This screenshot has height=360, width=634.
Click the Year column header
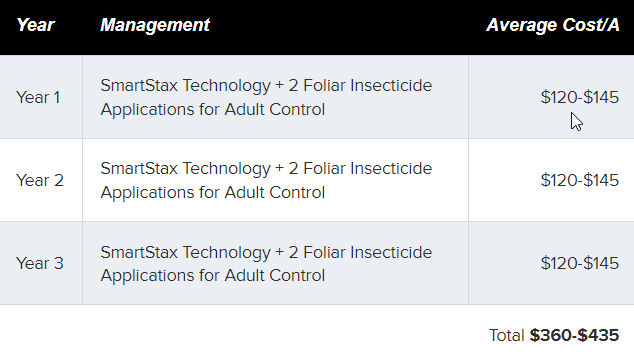35,25
